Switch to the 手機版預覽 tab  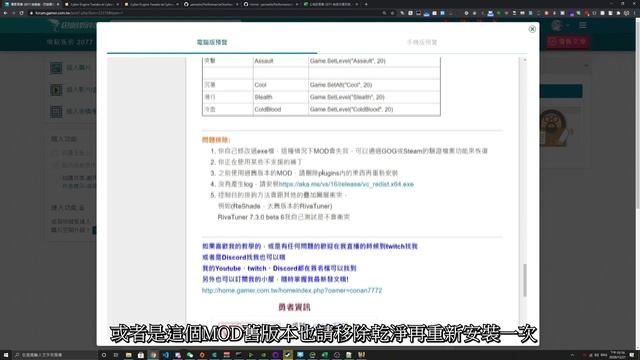tap(422, 42)
